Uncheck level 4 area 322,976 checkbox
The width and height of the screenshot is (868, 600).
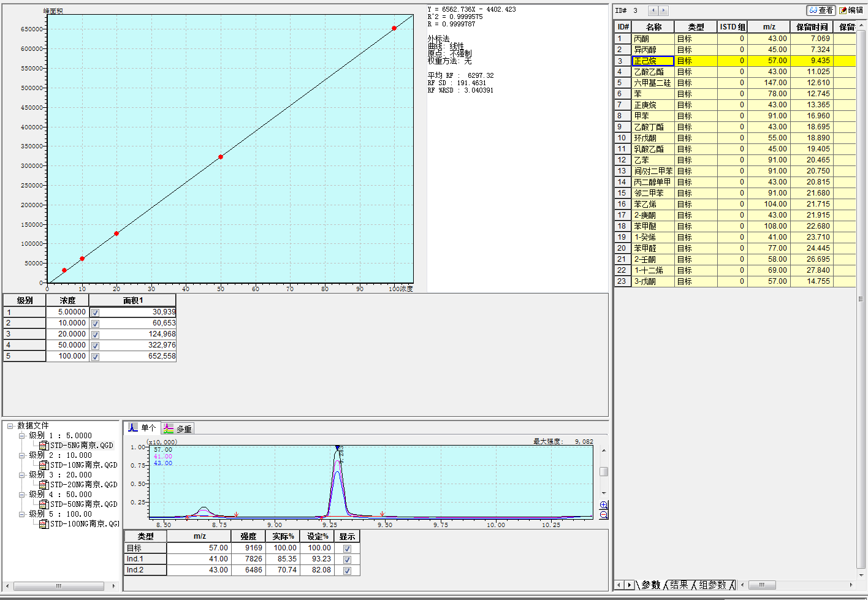[95, 346]
